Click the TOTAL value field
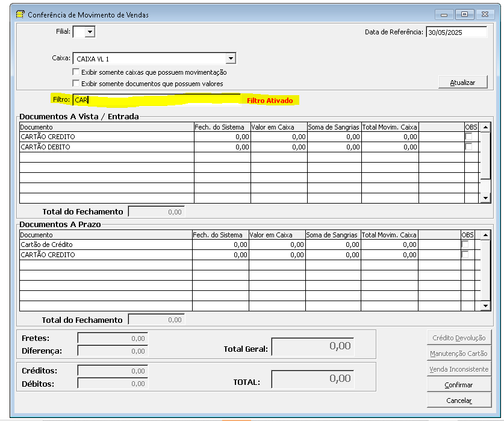 pos(313,379)
